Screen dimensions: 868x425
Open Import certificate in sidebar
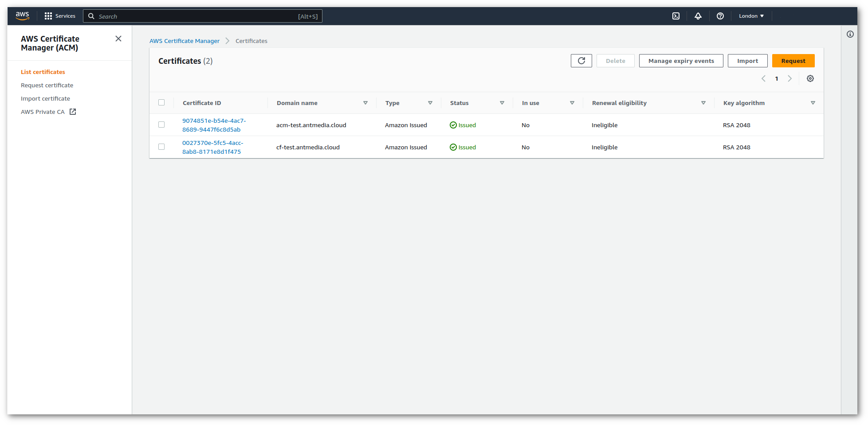click(45, 98)
